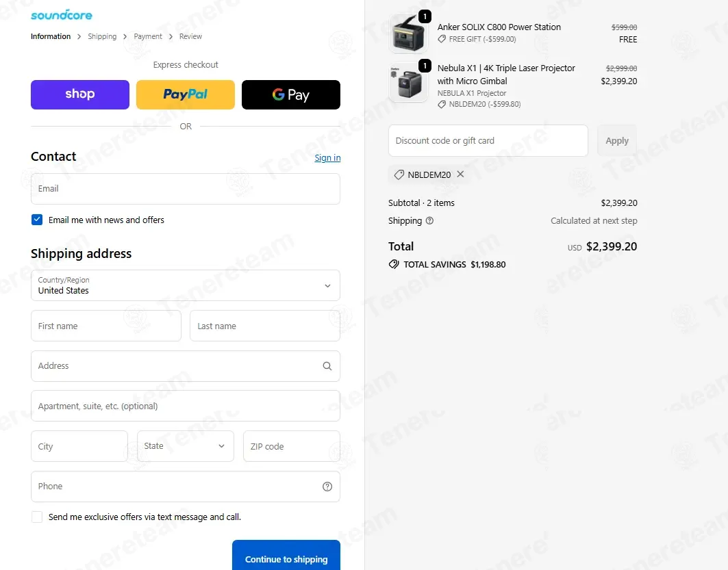The image size is (728, 570).
Task: Expand the State dropdown
Action: point(185,446)
